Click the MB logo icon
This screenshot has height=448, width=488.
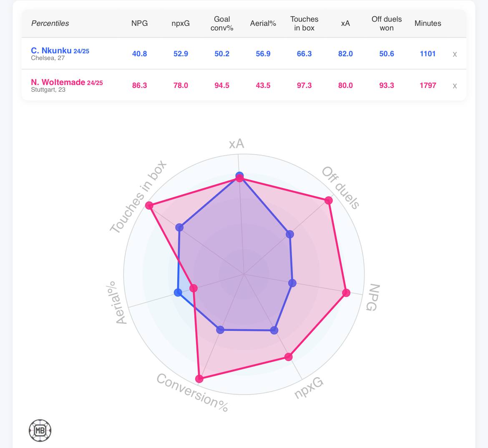40,430
